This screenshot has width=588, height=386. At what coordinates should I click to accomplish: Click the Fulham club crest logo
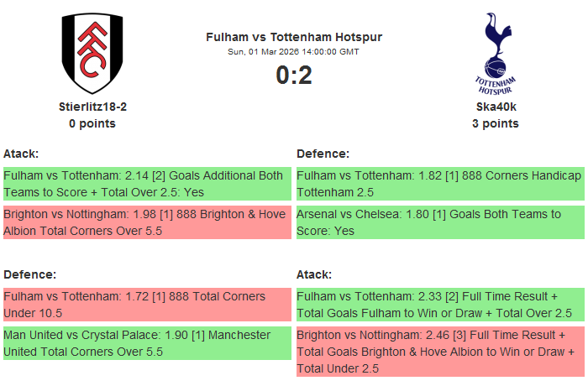point(92,53)
